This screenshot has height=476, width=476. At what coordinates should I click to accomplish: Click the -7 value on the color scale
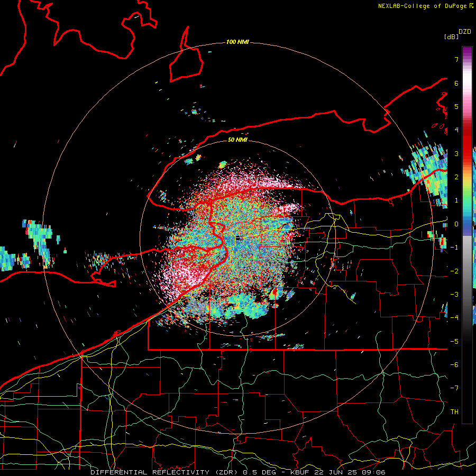pyautogui.click(x=454, y=388)
